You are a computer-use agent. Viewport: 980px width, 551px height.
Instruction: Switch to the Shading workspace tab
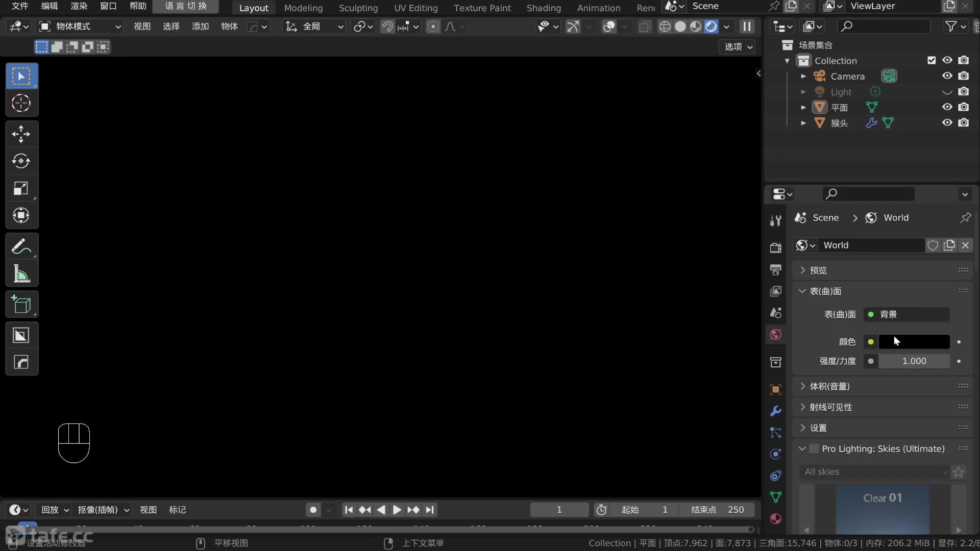[544, 8]
